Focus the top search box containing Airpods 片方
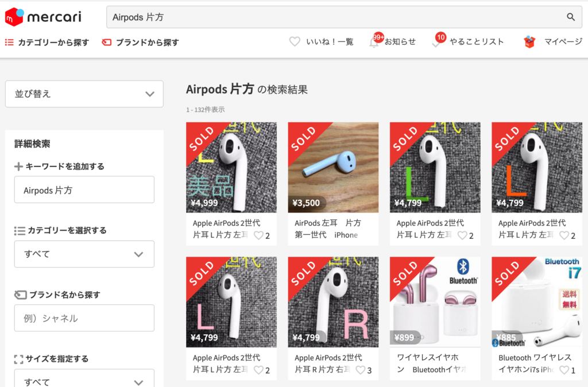 click(345, 17)
